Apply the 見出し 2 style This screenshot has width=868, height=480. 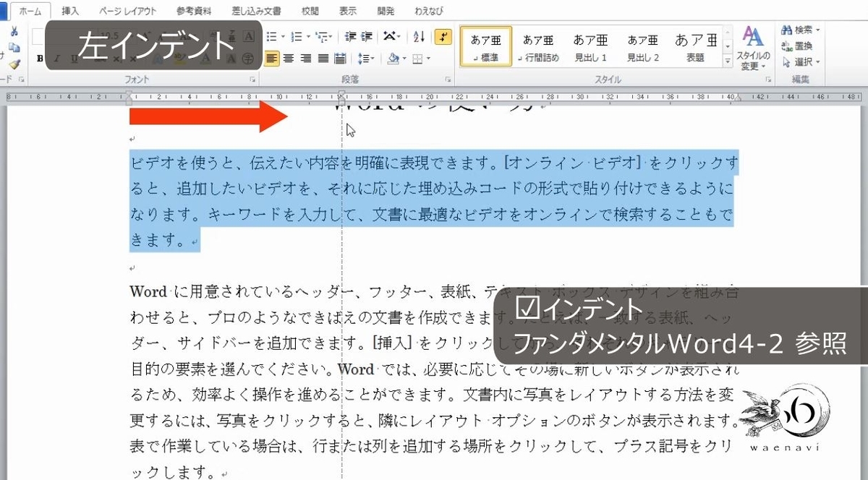click(643, 46)
